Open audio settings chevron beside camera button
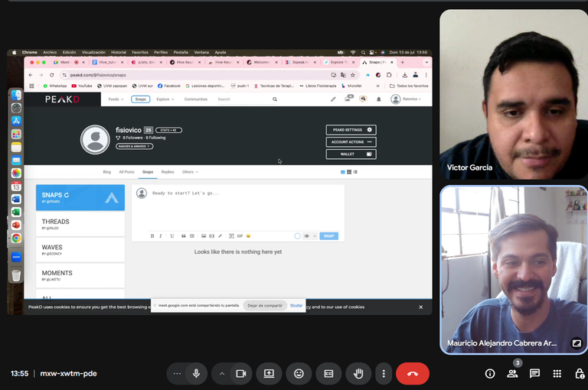 [222, 373]
